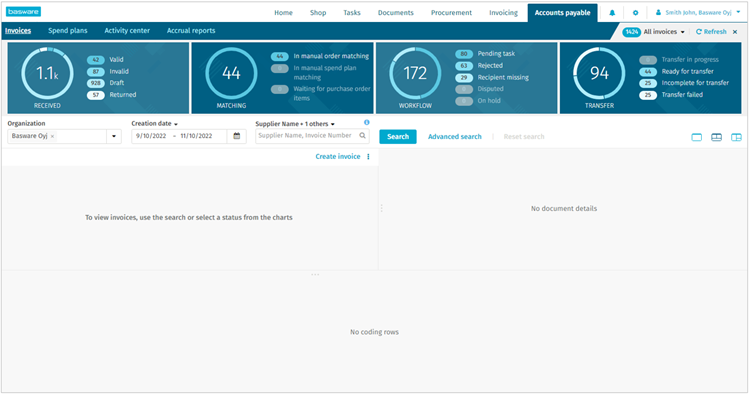Open more options next to Create invoice

point(368,156)
